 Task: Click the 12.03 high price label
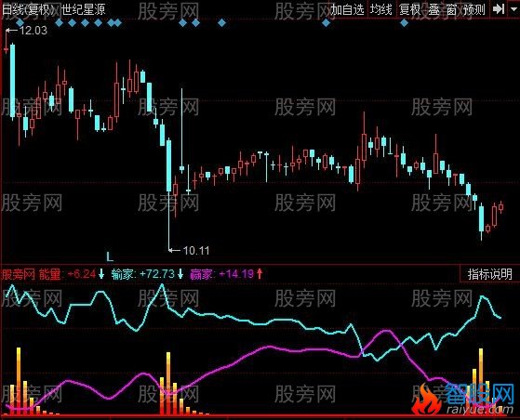pos(33,31)
